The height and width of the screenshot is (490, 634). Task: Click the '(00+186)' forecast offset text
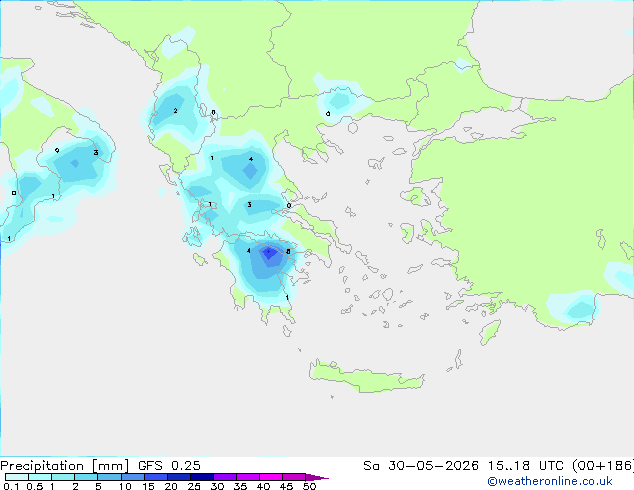[x=603, y=466]
